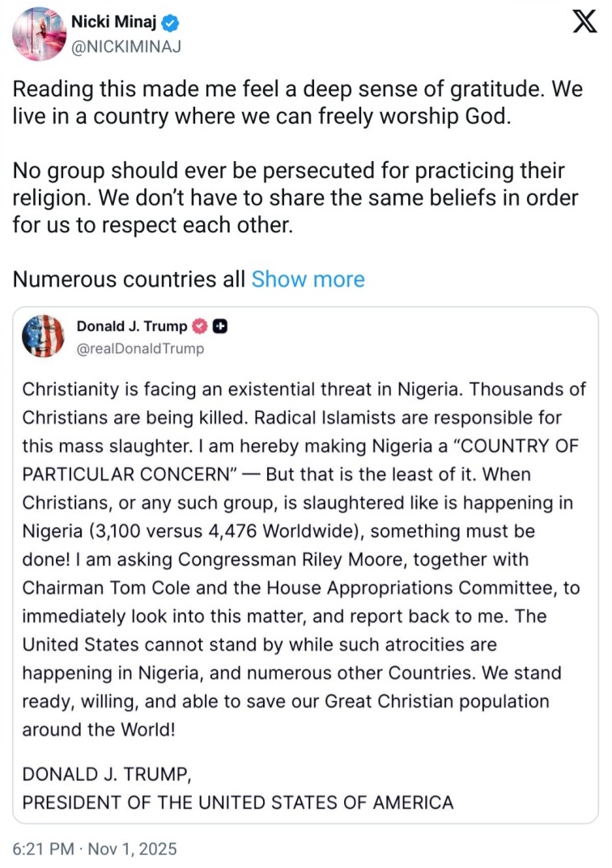612x868 pixels.
Task: Click Donald J. Trump's red verified badge
Action: click(201, 326)
